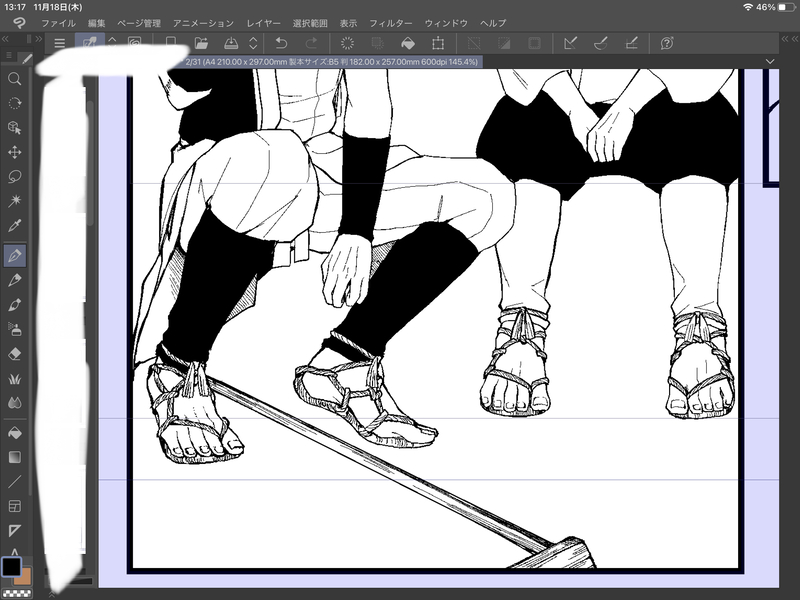Expand the canvas tab list chevron
The width and height of the screenshot is (800, 600).
pos(770,61)
